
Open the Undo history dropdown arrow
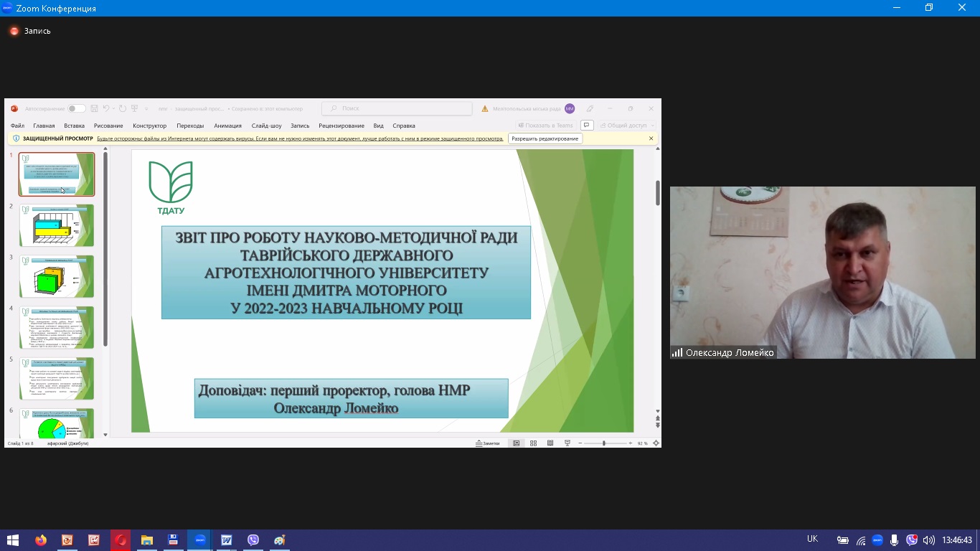(x=113, y=109)
